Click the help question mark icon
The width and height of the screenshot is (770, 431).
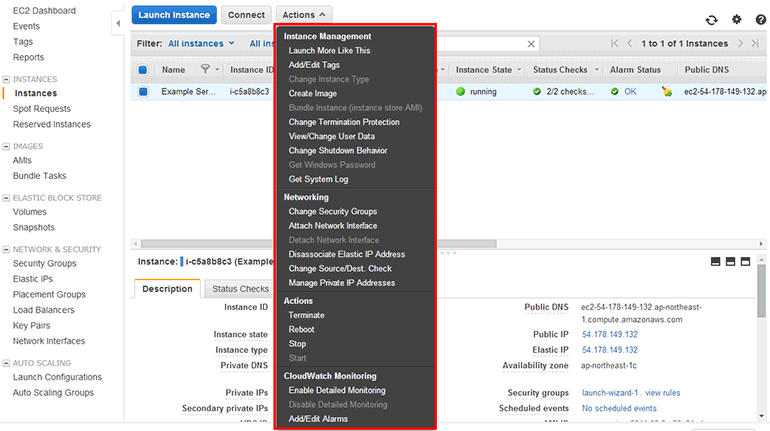pos(759,19)
